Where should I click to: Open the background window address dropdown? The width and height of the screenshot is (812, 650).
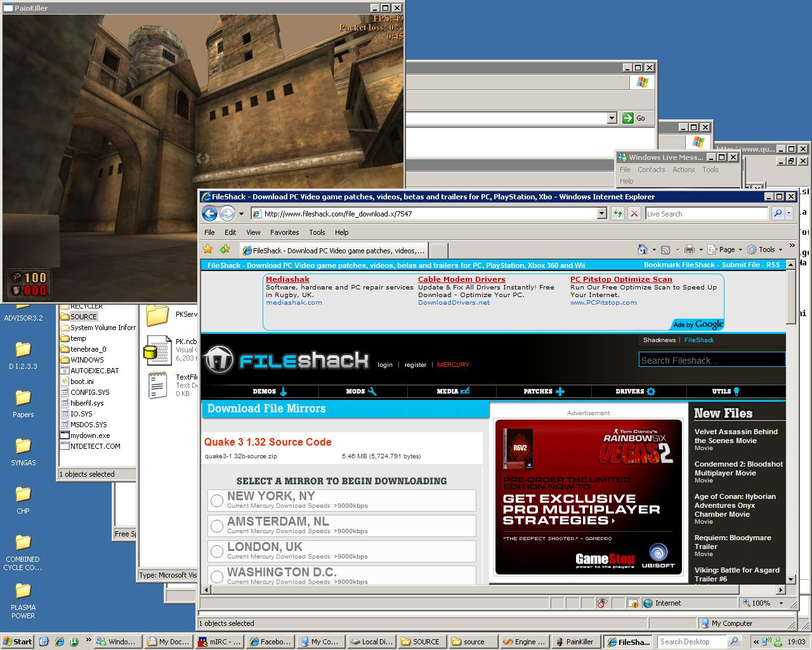(x=612, y=117)
